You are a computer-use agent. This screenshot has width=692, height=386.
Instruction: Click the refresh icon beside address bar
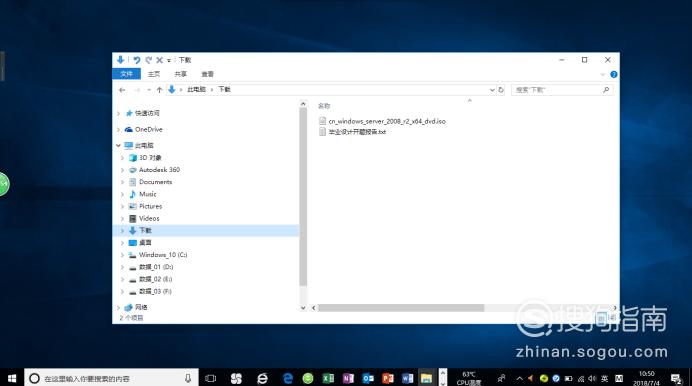(x=501, y=90)
